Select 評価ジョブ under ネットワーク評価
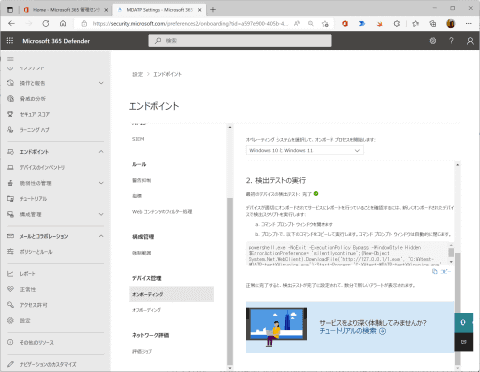This screenshot has width=480, height=372. click(x=142, y=351)
